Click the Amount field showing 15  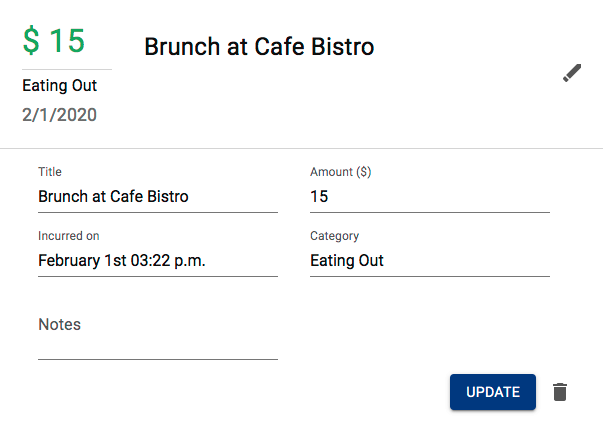point(429,197)
